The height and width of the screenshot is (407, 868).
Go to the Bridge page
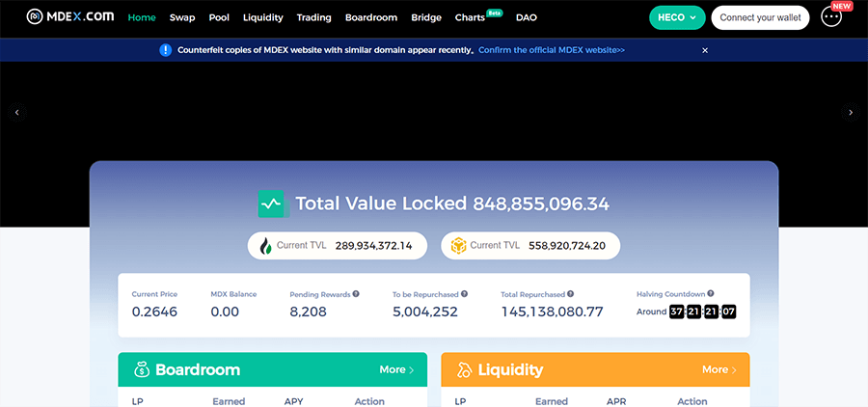[x=426, y=17]
